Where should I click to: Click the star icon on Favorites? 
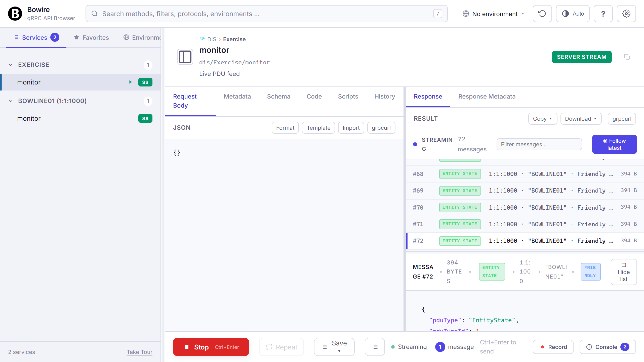(76, 37)
